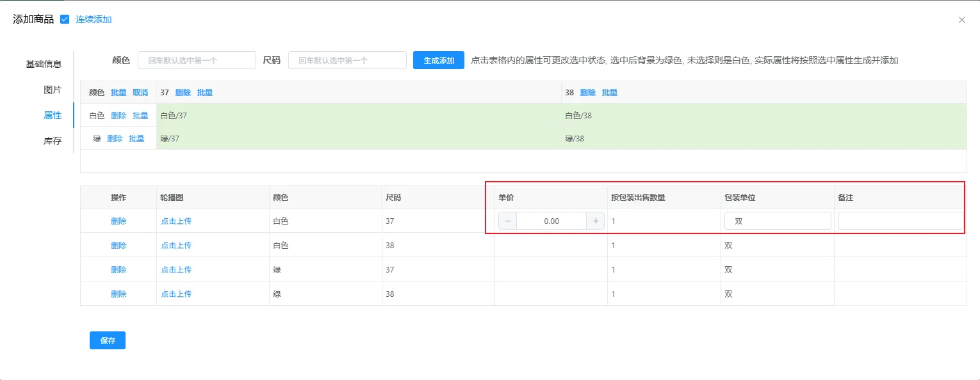Delete the 白色 color row
The width and height of the screenshot is (980, 380).
coord(118,115)
